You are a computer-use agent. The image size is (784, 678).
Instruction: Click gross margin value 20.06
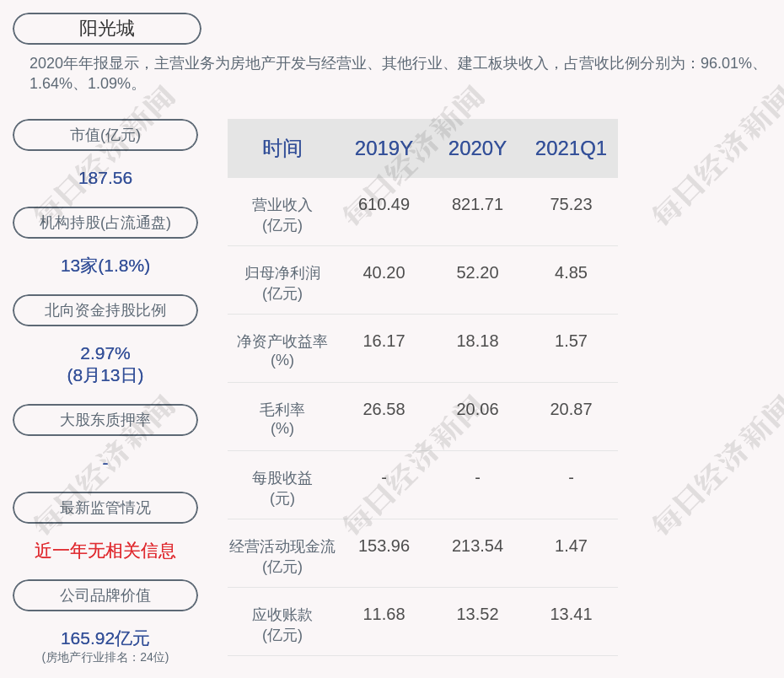coord(477,409)
